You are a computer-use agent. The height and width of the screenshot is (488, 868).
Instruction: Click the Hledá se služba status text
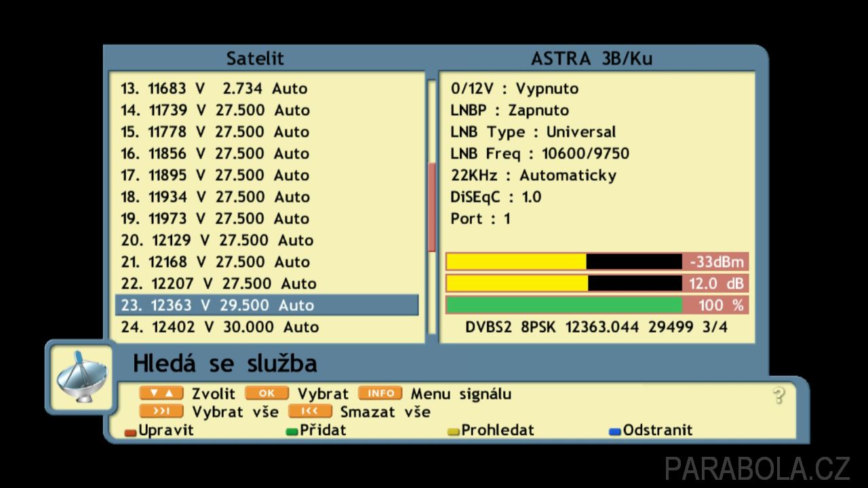(x=224, y=363)
